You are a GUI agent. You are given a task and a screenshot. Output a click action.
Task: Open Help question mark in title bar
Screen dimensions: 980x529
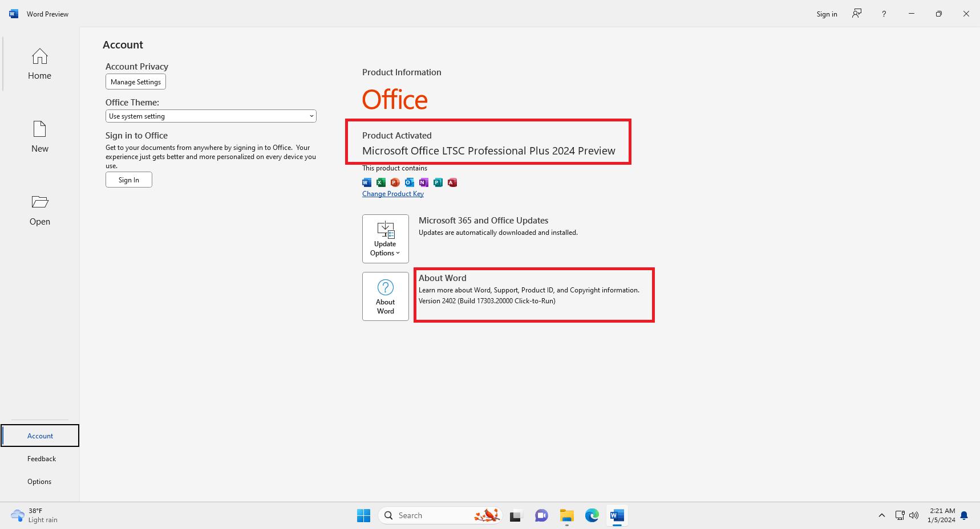[x=884, y=14]
